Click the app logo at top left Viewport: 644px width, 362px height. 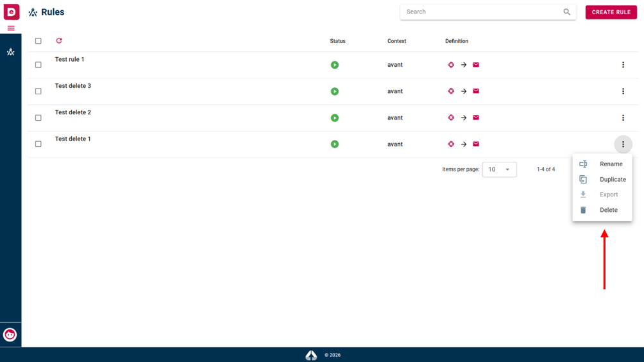click(11, 12)
